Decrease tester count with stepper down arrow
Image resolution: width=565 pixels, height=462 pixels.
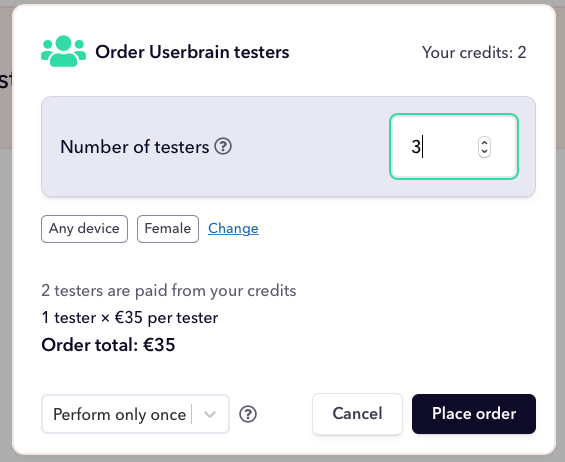[x=484, y=152]
